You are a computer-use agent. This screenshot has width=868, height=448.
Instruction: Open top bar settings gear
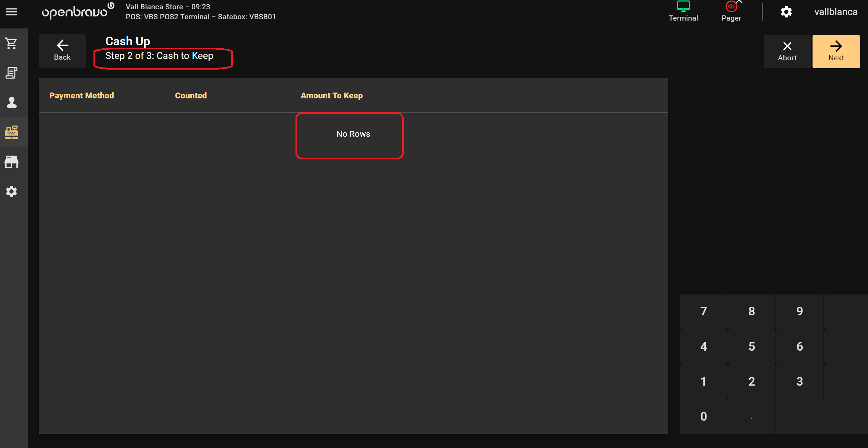tap(786, 12)
